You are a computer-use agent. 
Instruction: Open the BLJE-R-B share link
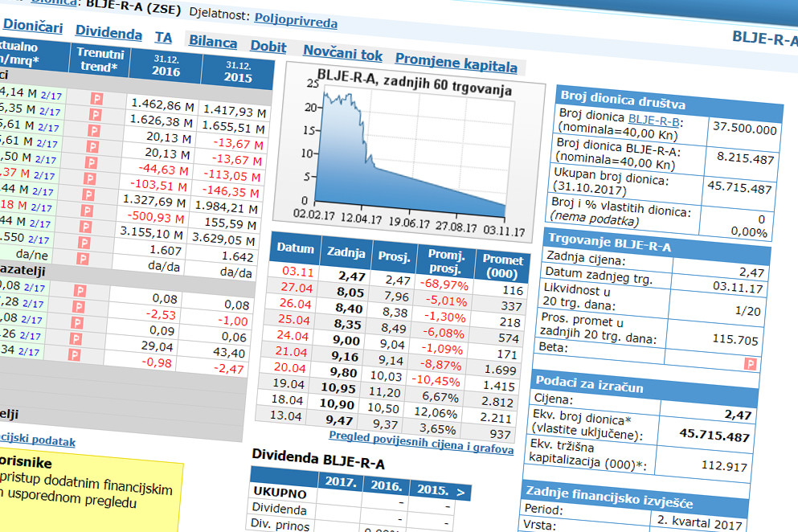click(x=654, y=121)
